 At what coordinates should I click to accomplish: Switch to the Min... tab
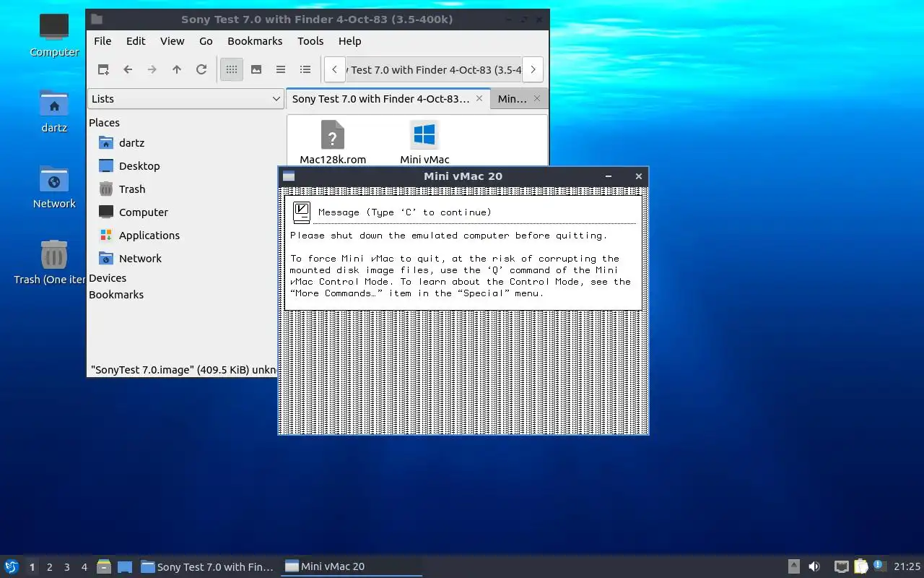[x=513, y=99]
